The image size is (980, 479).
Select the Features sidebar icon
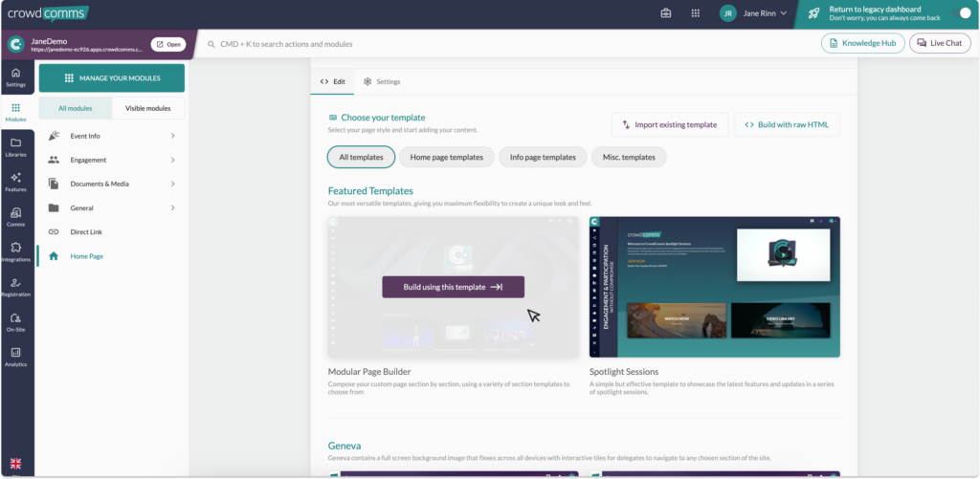click(x=16, y=182)
